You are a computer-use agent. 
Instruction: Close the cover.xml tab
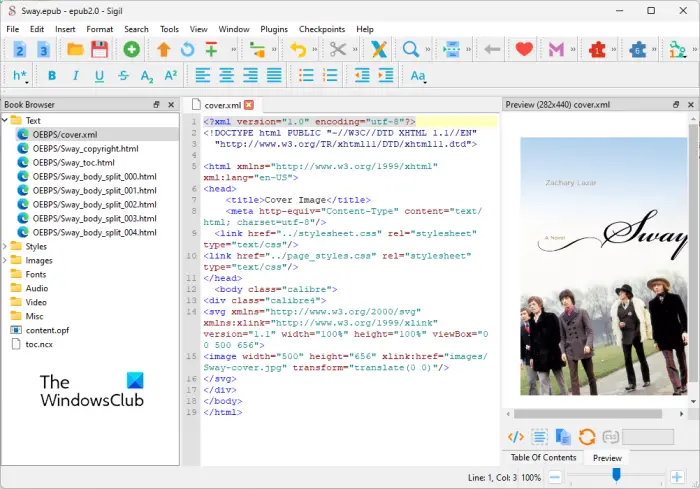[x=249, y=104]
